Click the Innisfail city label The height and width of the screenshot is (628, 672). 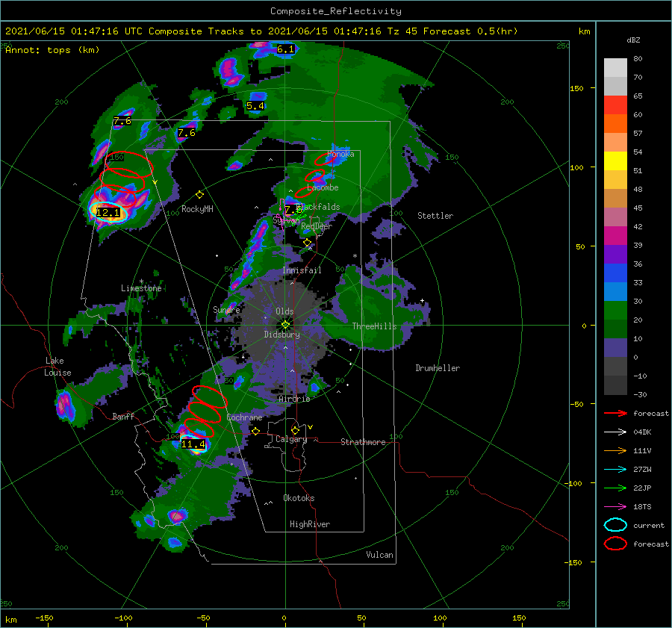(x=302, y=270)
